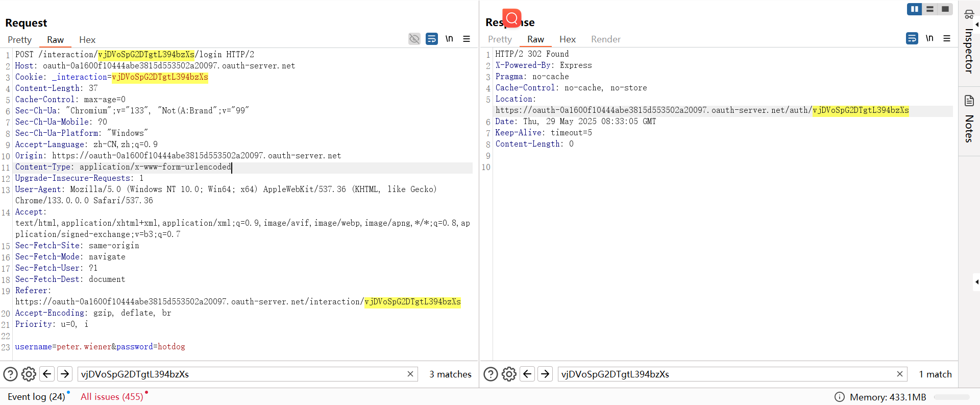
Task: Open Request panel options hamburger menu
Action: coord(467,39)
